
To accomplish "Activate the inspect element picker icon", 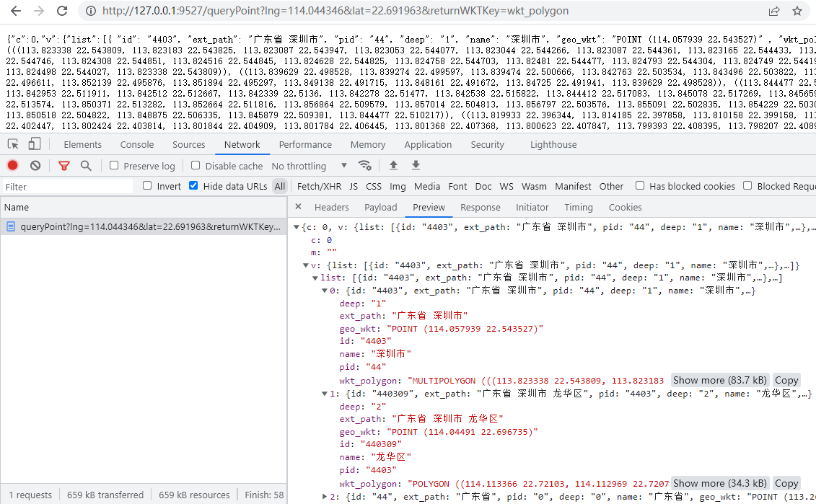I will [13, 144].
